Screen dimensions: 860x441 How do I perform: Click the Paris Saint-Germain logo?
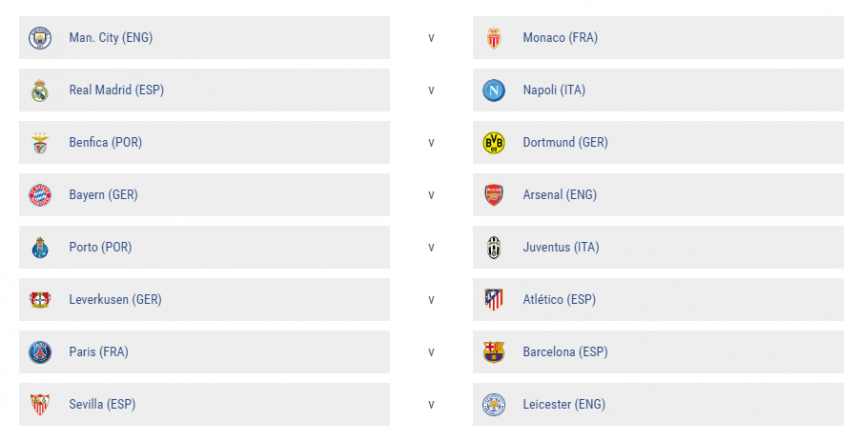[40, 352]
